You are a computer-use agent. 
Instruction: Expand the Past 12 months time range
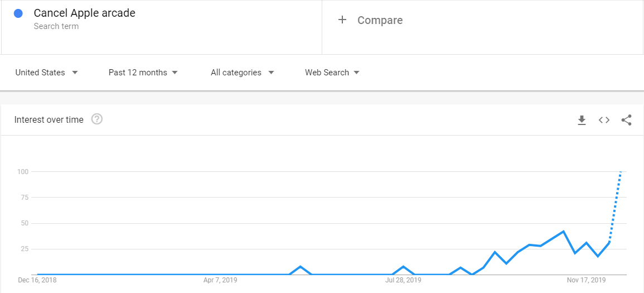click(143, 73)
